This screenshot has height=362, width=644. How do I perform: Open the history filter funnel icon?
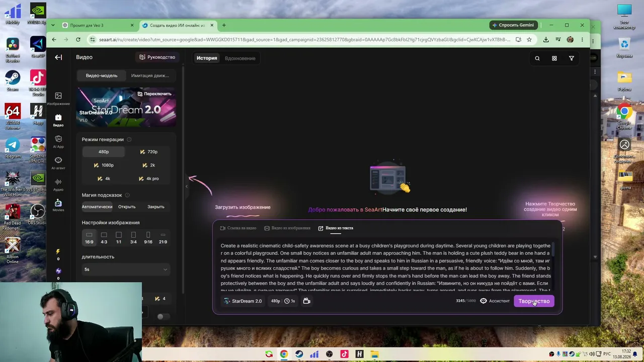(572, 58)
